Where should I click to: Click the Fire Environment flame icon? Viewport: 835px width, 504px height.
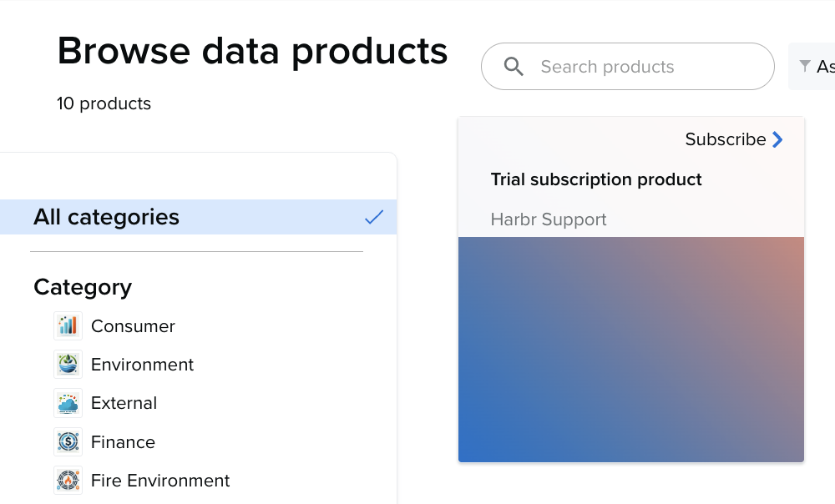pos(68,481)
